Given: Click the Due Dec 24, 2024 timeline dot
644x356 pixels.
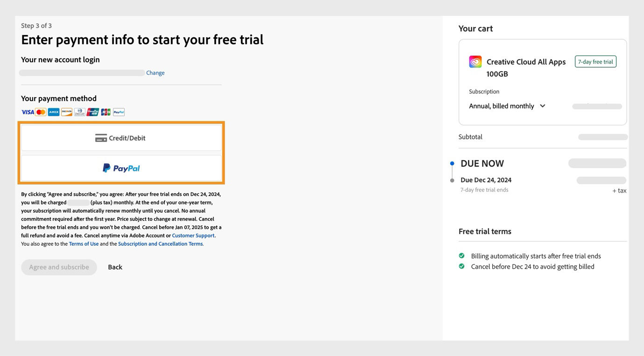Looking at the screenshot, I should [452, 180].
